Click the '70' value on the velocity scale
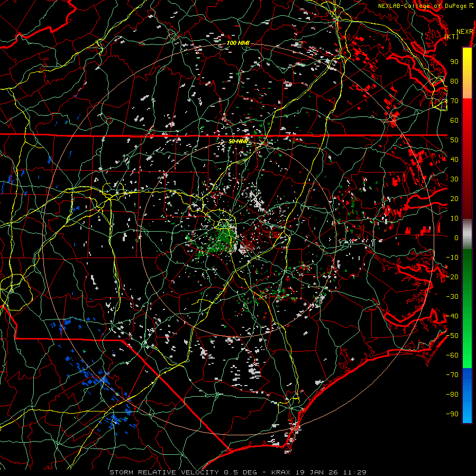Image resolution: width=476 pixels, height=476 pixels. click(454, 101)
